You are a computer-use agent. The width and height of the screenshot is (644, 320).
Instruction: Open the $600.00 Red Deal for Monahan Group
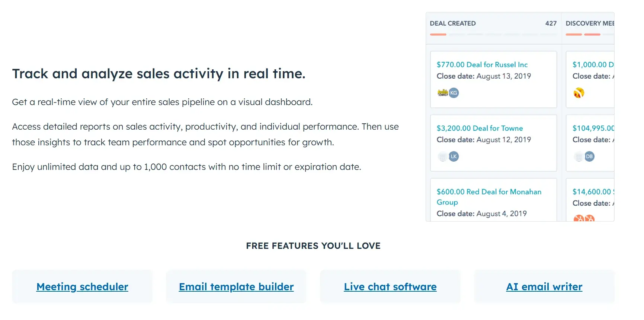coord(489,192)
